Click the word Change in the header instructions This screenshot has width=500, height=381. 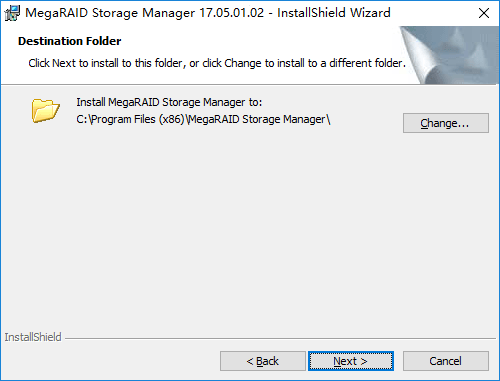(x=243, y=63)
